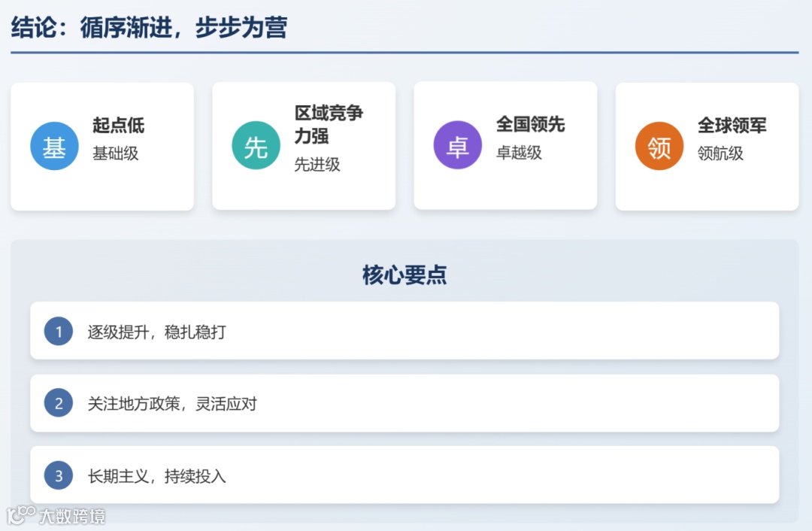
Task: Click the blue 基 circle icon
Action: [x=54, y=146]
